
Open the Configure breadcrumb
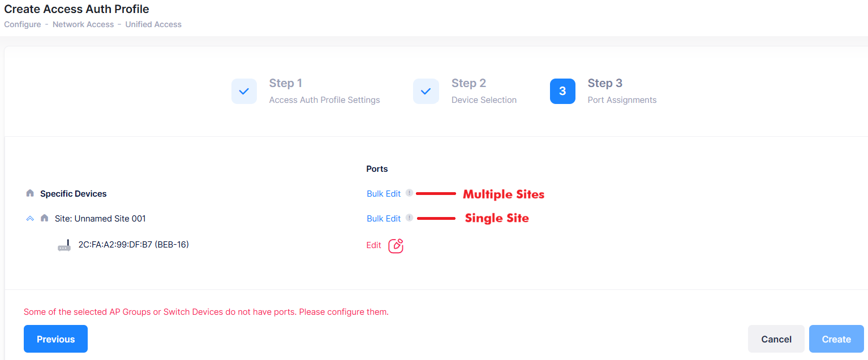tap(22, 24)
